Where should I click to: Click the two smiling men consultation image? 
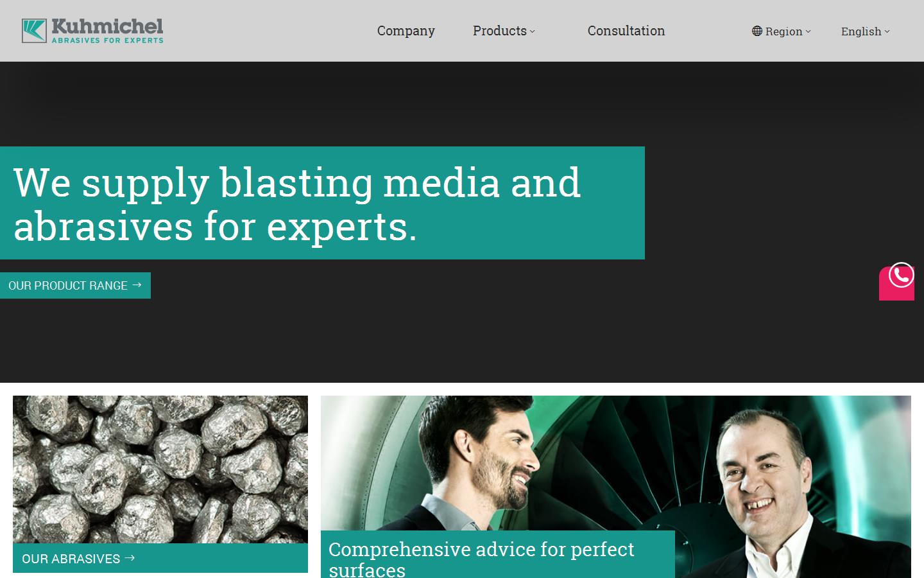click(616, 462)
